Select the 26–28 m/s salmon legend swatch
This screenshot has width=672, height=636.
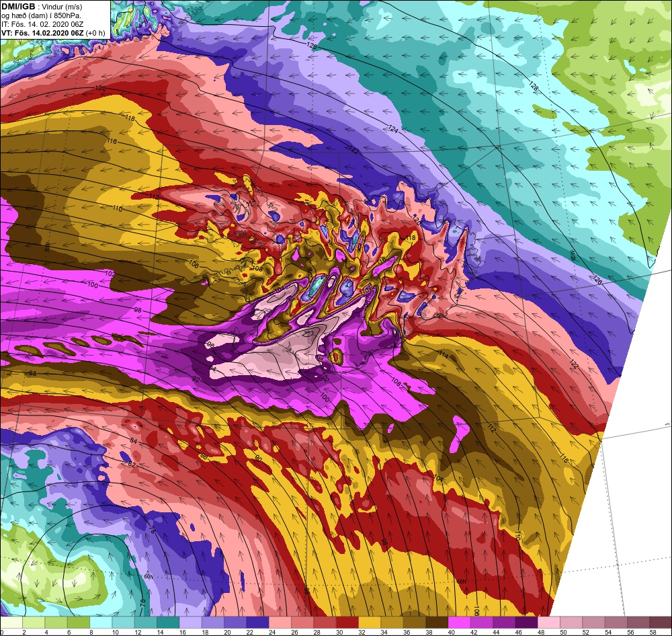(x=302, y=623)
